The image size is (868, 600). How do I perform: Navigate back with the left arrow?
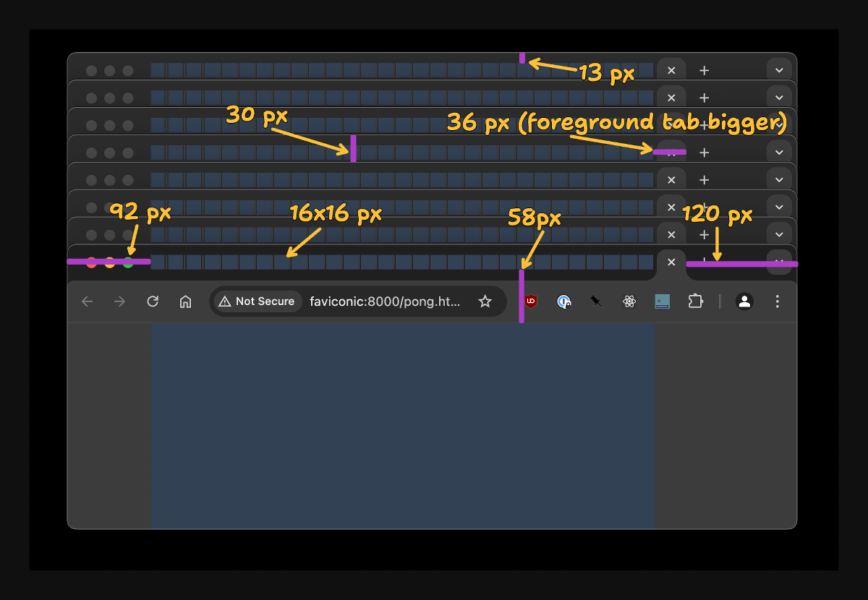coord(88,301)
